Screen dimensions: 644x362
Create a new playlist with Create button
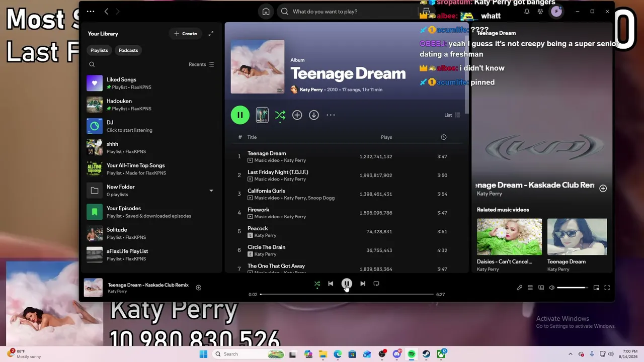185,34
